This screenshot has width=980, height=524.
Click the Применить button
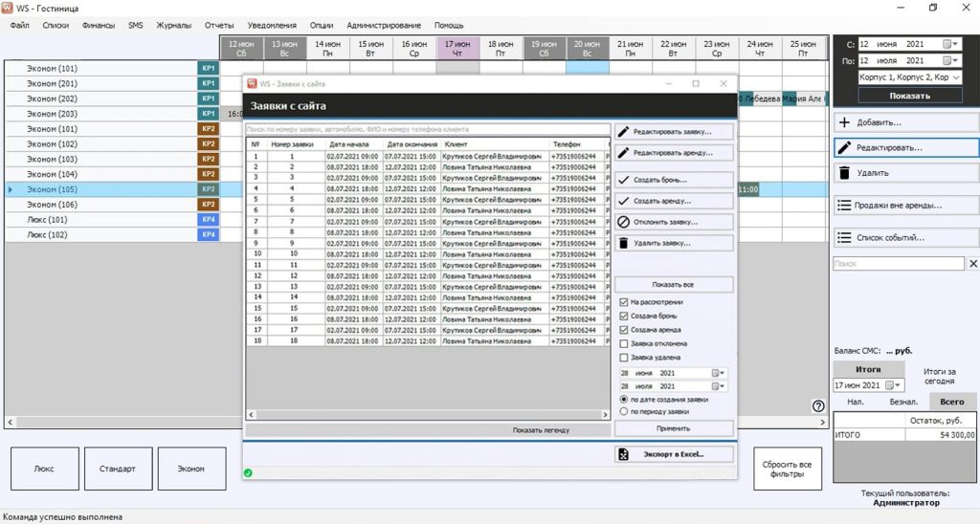[x=673, y=428]
